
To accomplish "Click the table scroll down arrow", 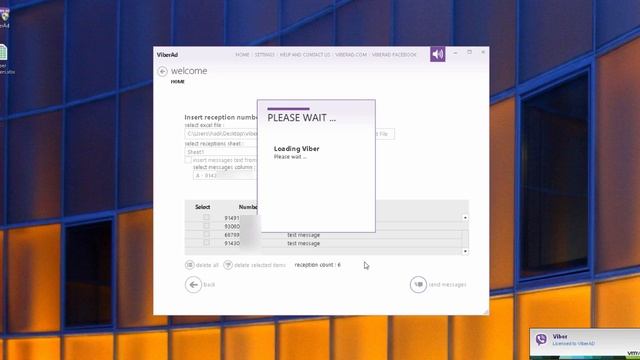I will [x=465, y=251].
